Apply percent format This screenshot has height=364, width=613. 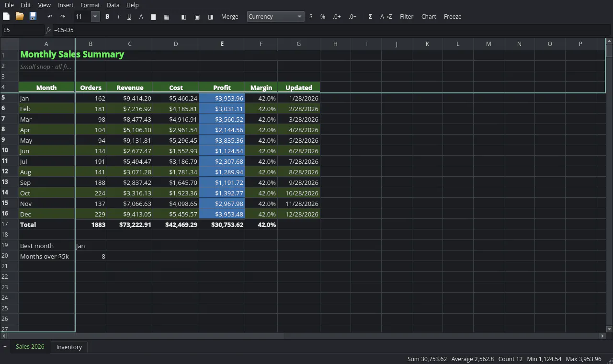323,16
